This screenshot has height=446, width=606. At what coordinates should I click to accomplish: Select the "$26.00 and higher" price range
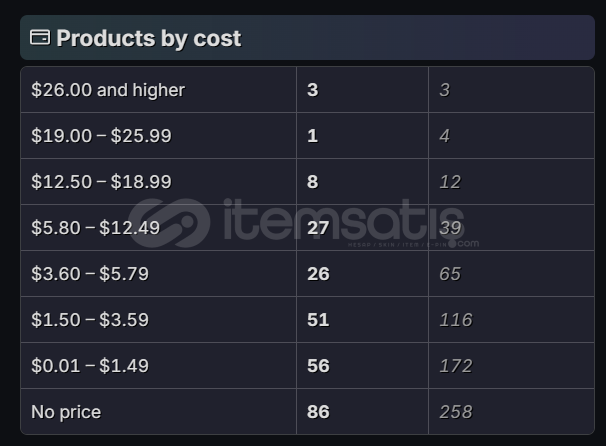[108, 90]
